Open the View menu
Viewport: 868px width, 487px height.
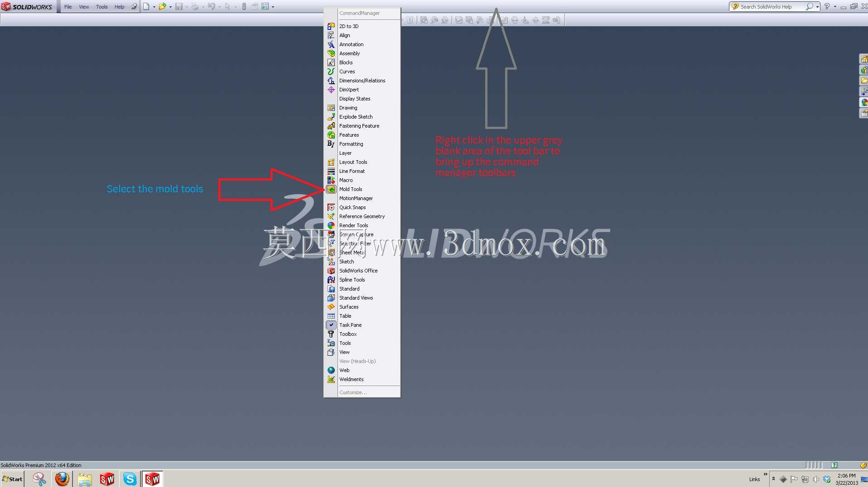pos(84,7)
